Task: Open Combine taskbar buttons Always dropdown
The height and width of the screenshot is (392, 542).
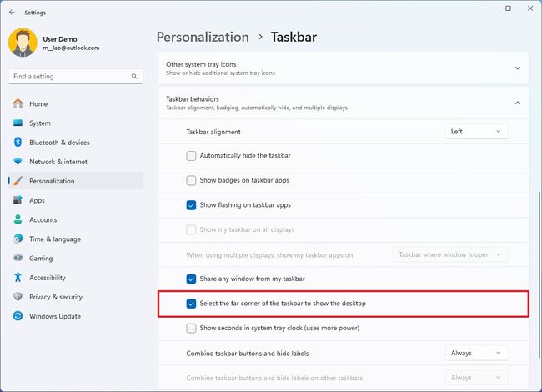Action: (477, 353)
